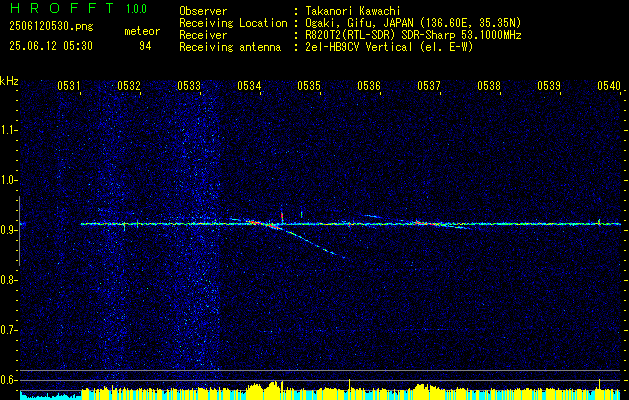Click the 0539 time marker
This screenshot has height=400, width=629.
tap(549, 85)
